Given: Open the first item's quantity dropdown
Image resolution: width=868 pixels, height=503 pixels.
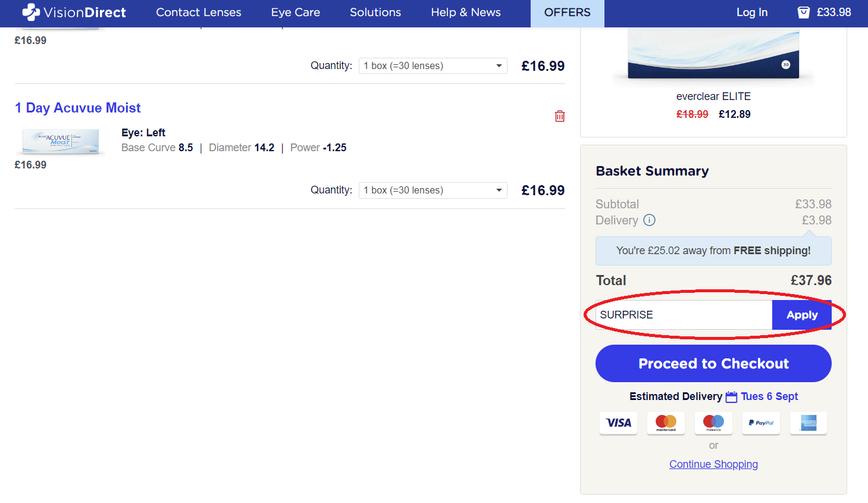Looking at the screenshot, I should coord(433,66).
